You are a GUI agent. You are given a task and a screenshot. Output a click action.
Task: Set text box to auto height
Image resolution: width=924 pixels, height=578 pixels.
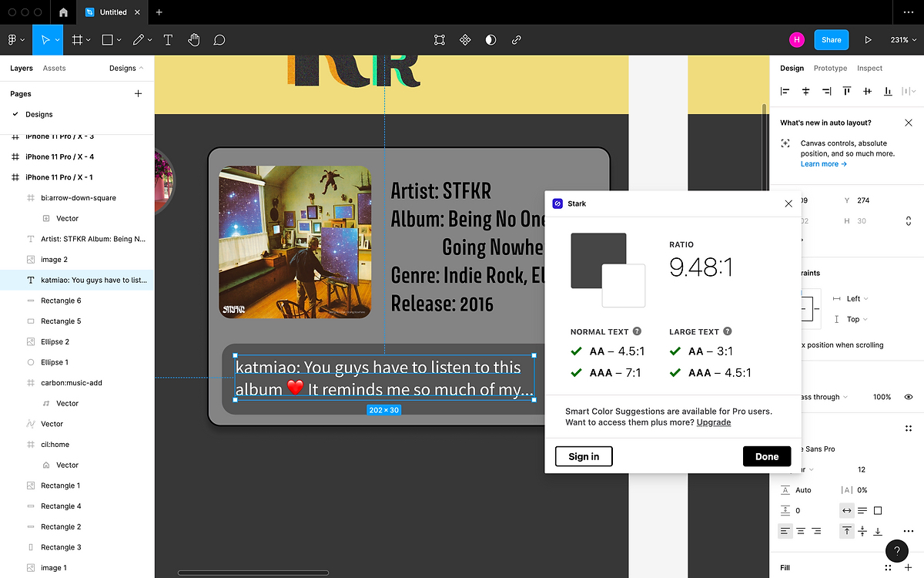[862, 510]
